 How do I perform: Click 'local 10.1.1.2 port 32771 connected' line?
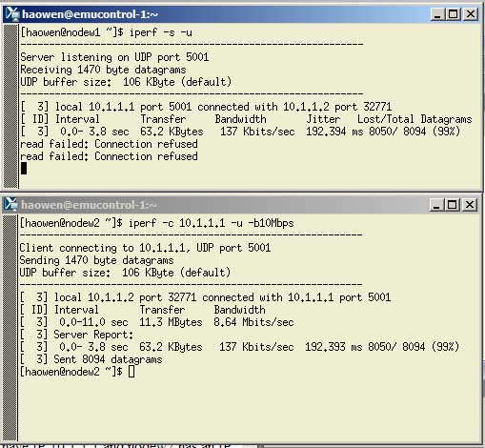205,297
